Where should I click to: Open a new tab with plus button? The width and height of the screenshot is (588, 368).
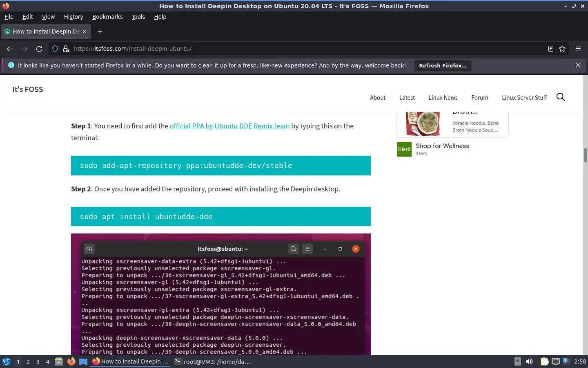[x=100, y=31]
